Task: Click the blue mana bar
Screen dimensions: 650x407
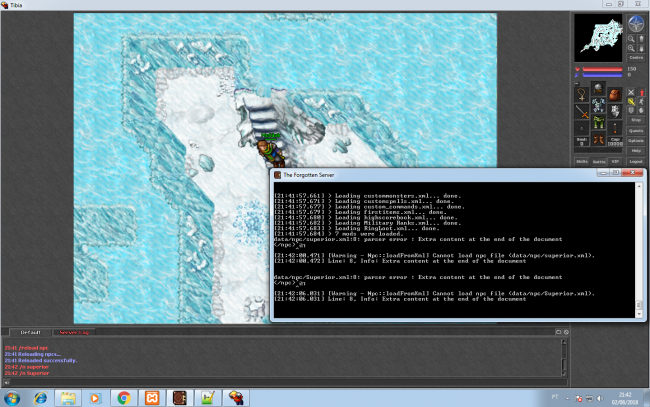Action: (x=602, y=75)
